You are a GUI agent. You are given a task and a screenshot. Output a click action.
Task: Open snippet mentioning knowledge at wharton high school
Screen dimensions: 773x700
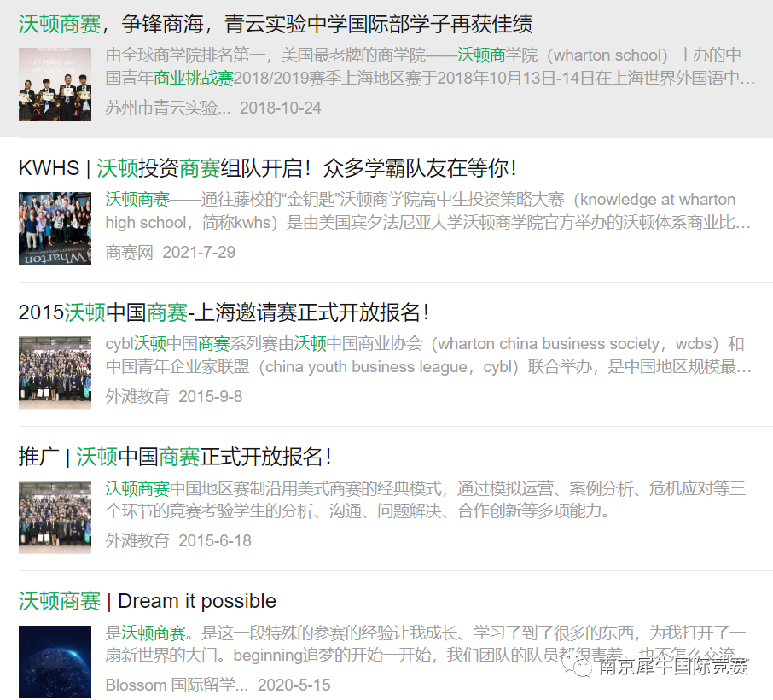428,211
